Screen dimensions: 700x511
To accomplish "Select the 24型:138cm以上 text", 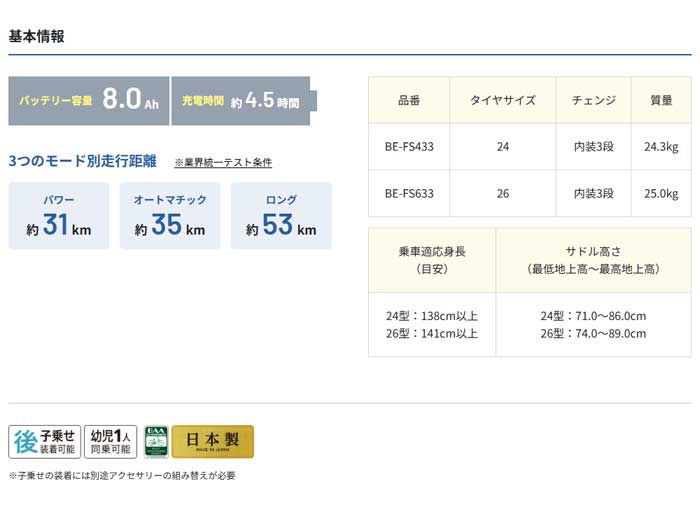I will [432, 316].
